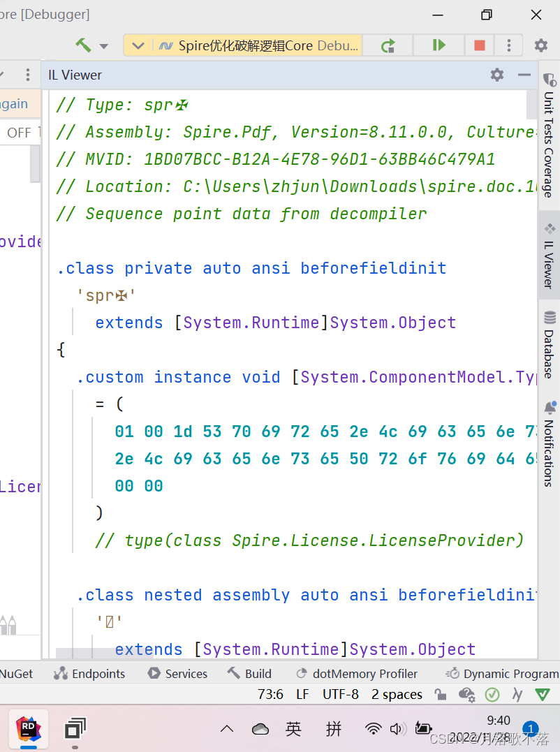Open the Dynamic Program Analysis tab
The width and height of the screenshot is (560, 752).
tap(502, 674)
